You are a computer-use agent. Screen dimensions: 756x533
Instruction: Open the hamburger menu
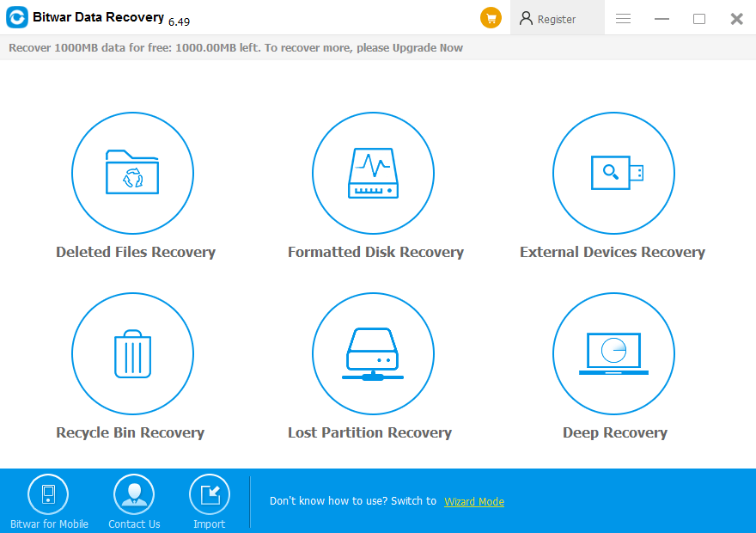(x=623, y=19)
